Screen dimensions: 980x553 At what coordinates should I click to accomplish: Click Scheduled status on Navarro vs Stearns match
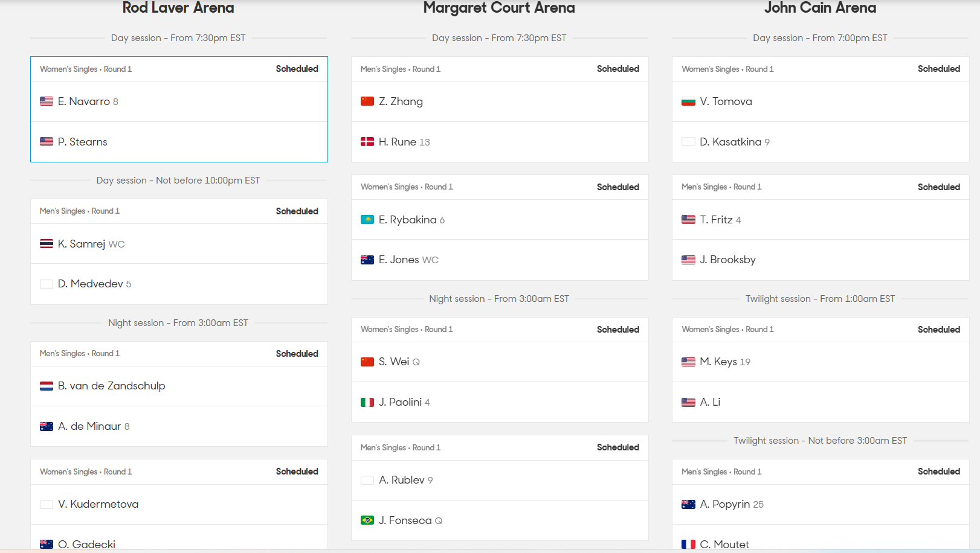coord(297,69)
